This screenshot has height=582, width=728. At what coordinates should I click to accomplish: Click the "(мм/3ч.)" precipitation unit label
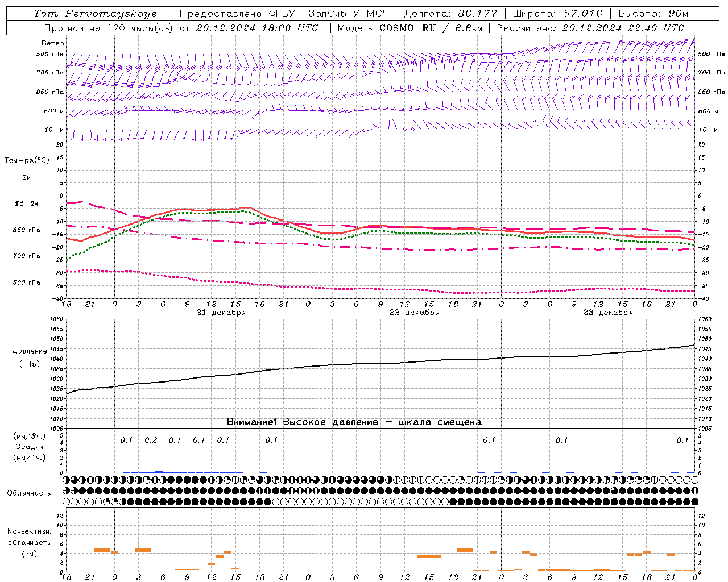point(30,436)
